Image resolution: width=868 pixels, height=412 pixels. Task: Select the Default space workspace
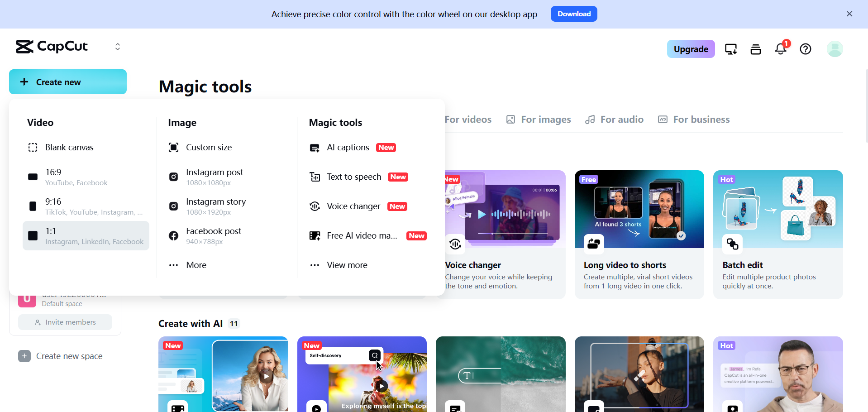click(x=65, y=301)
